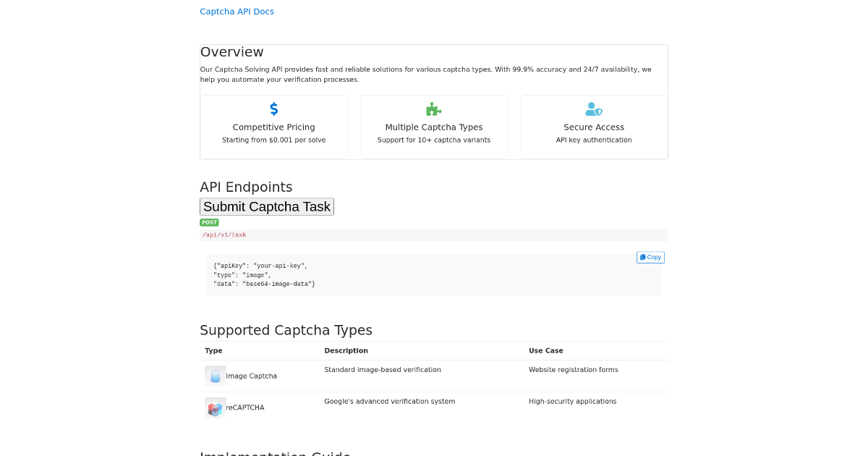Click the green POST method badge
This screenshot has width=868, height=456.
[x=209, y=222]
